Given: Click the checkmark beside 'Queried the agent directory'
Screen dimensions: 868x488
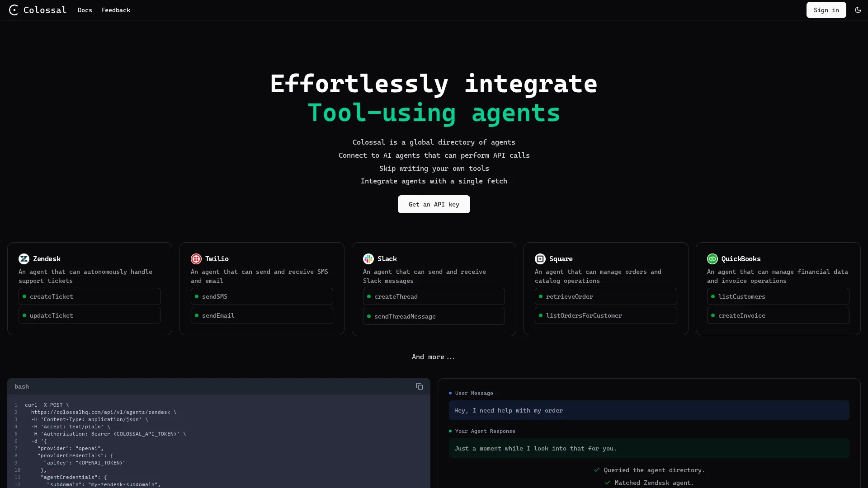Looking at the screenshot, I should pos(597,470).
